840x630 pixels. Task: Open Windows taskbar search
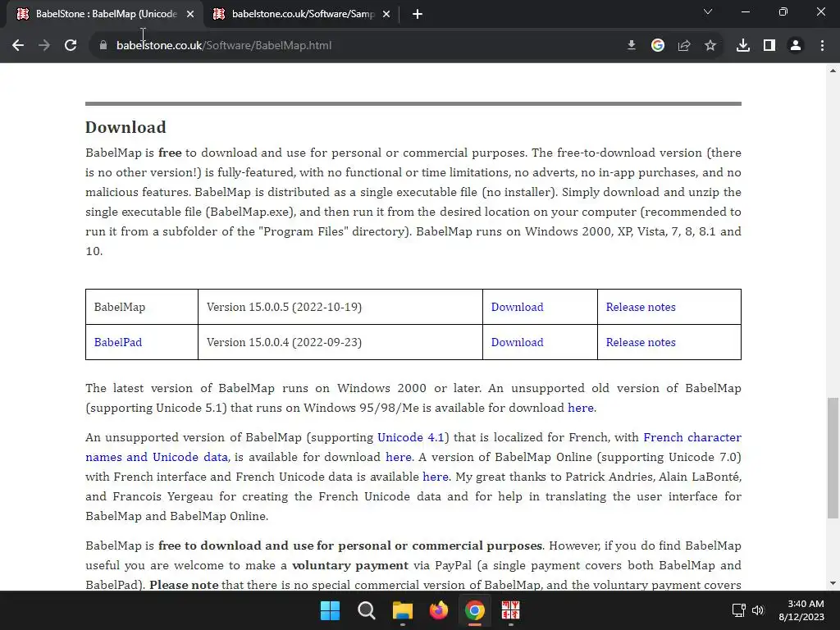point(367,610)
